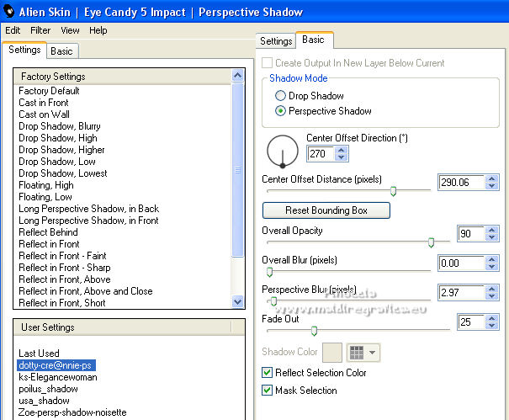Open the Edit menu
Screen dimensions: 509x420
tap(13, 30)
